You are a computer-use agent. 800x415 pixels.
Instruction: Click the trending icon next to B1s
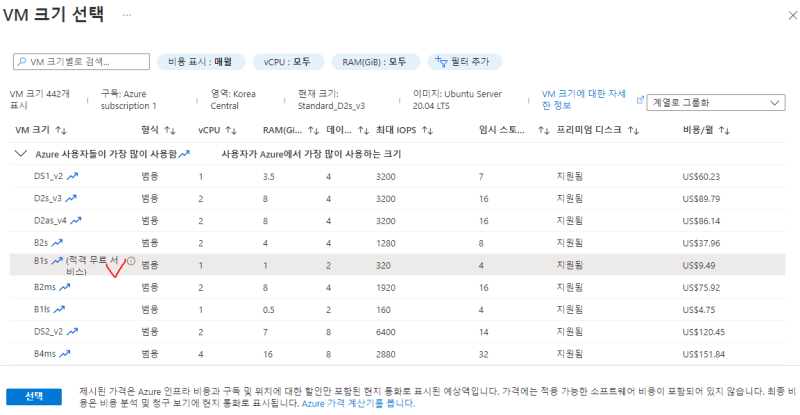[57, 261]
